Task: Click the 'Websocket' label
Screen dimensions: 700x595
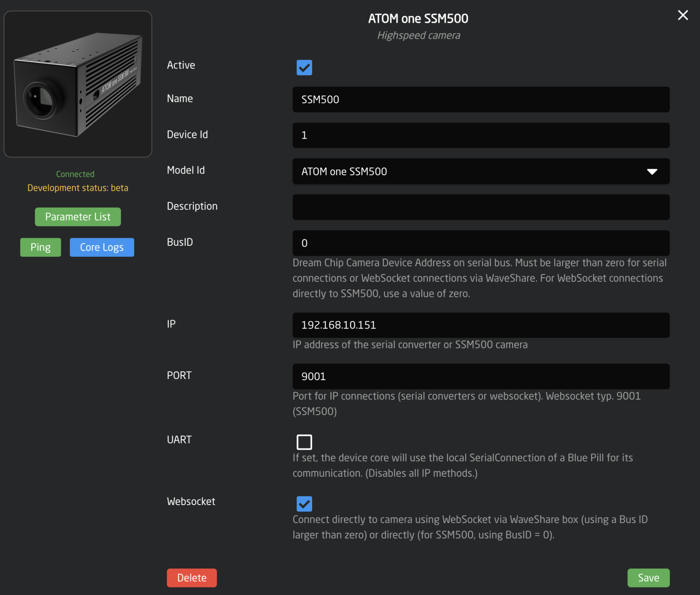Action: (191, 501)
